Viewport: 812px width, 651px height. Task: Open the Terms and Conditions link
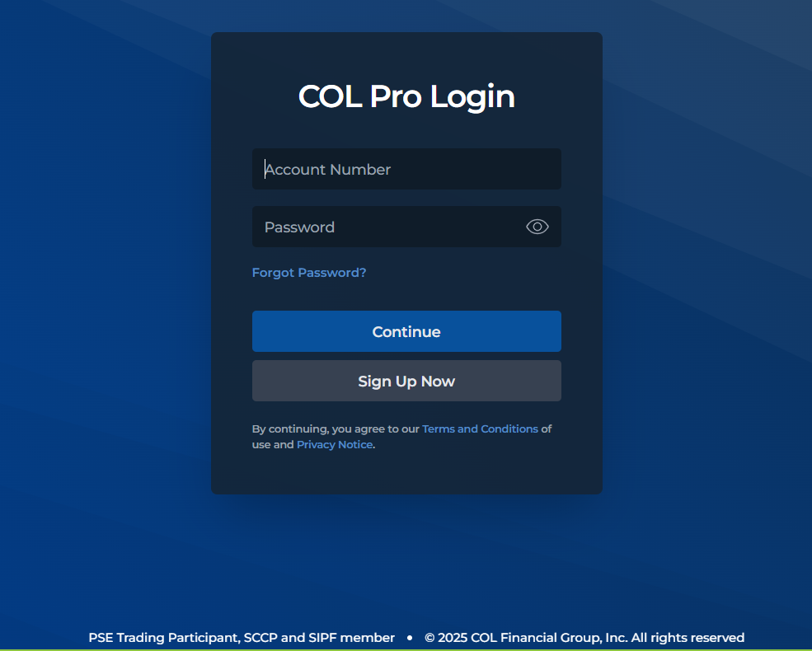pos(480,429)
